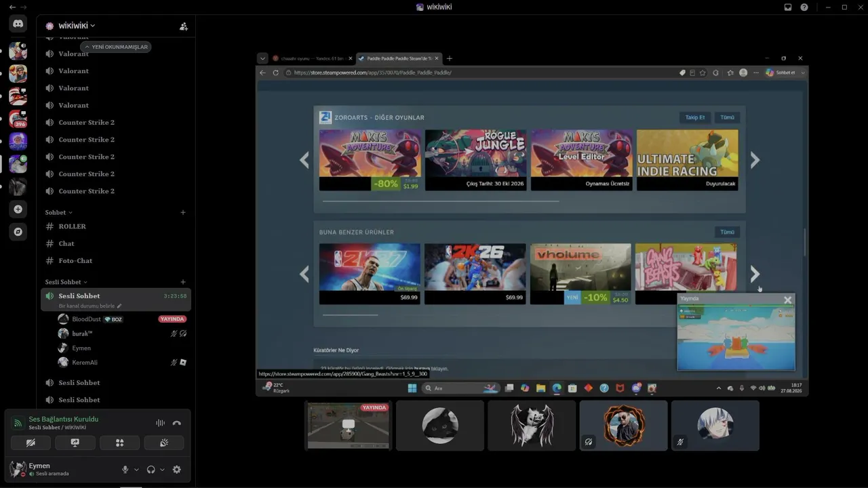The width and height of the screenshot is (868, 488).
Task: Select Paddle Paddle Paddle Steam tab
Action: coord(399,58)
